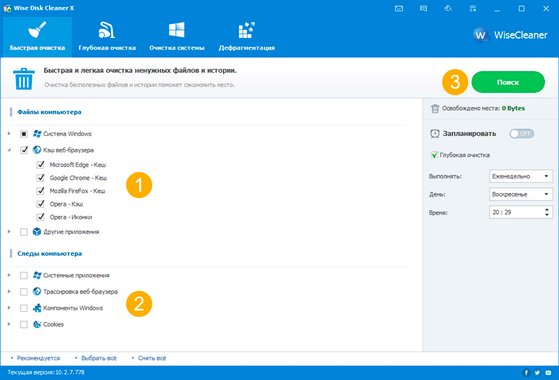
Task: Click the chat/comments icon in title bar
Action: [424, 9]
